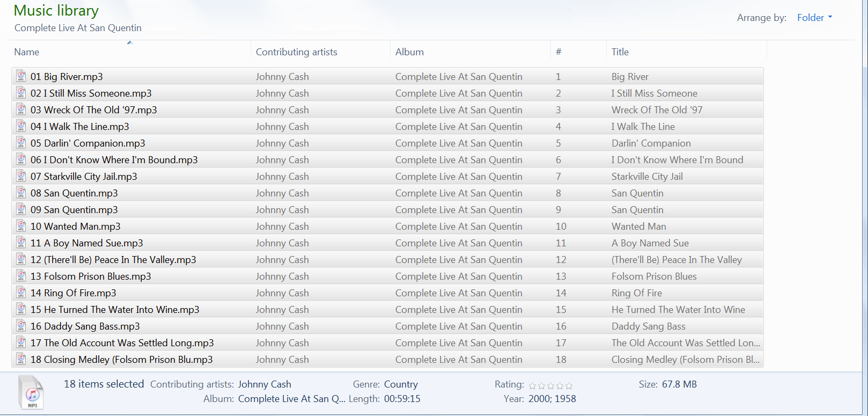Sort by the Name column header

click(x=27, y=52)
